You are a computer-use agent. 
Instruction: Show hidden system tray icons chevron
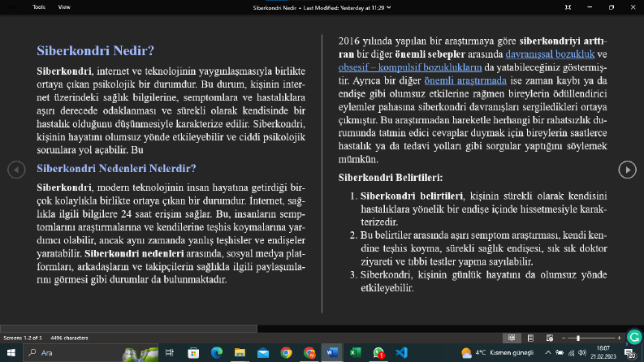tap(548, 352)
